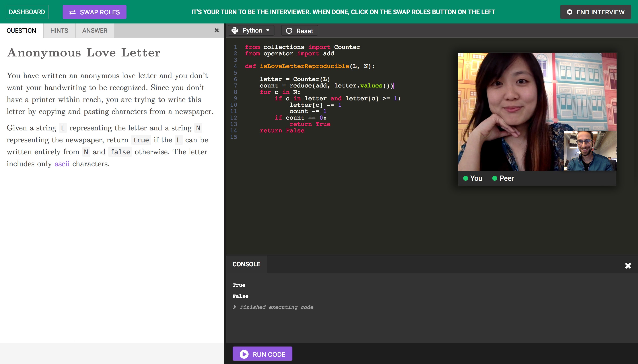Click the swap arrows icon
This screenshot has height=364, width=638.
(72, 12)
